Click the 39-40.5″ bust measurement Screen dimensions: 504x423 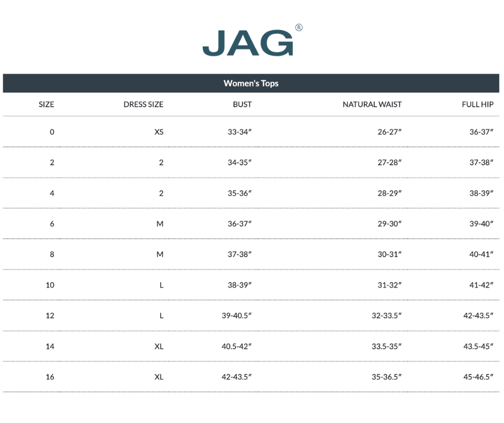point(236,316)
